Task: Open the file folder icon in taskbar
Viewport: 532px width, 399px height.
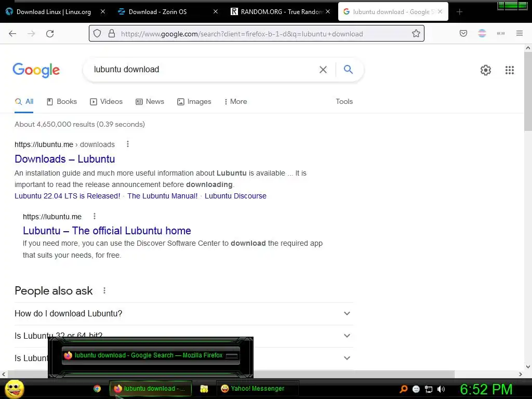Action: 204,389
